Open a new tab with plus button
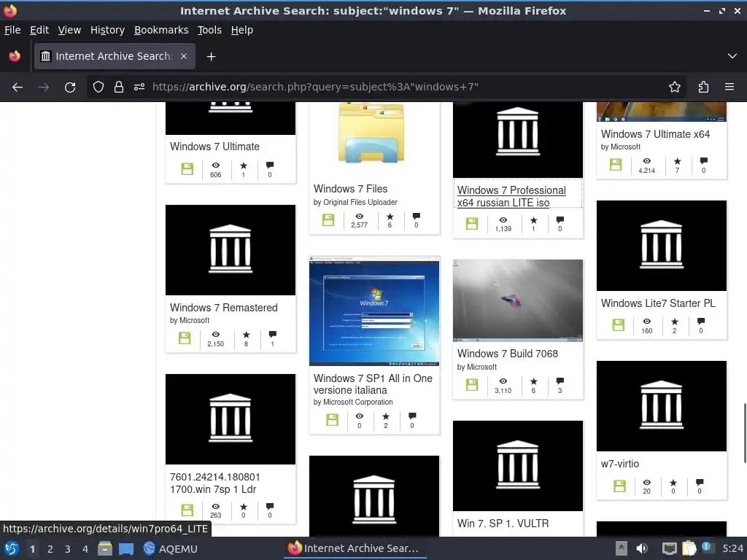 (211, 57)
